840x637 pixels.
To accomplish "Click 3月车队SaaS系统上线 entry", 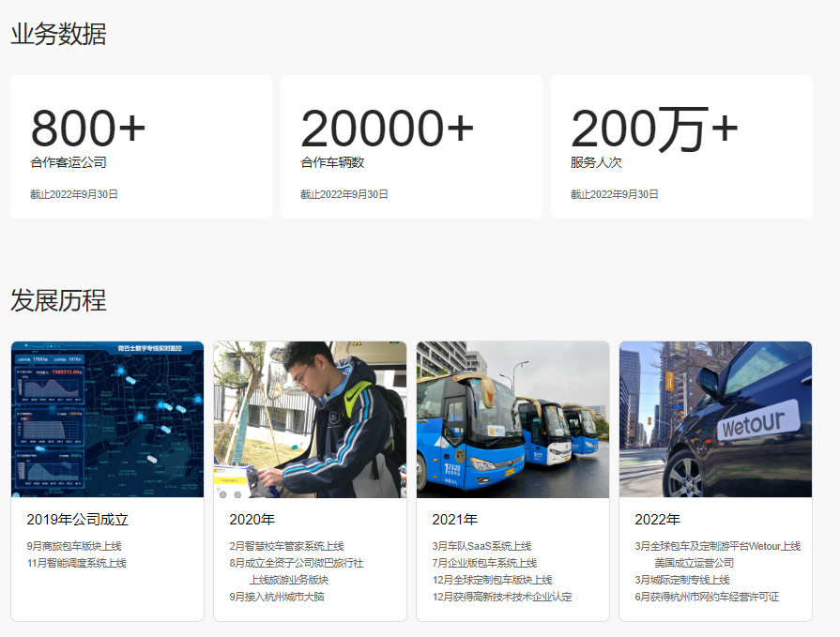I will pos(481,546).
